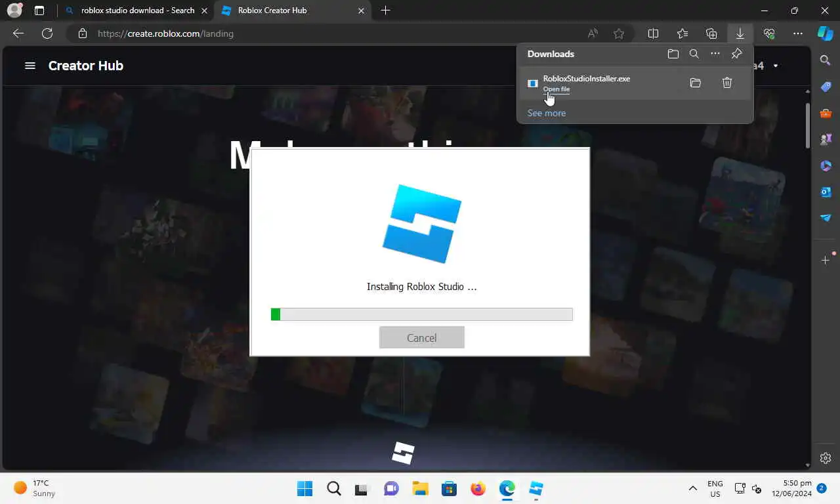
Task: Open the weather widget 17°C Sunny
Action: point(35,488)
